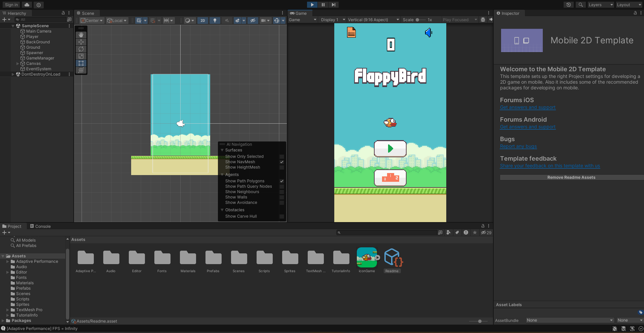
Task: Disable the Show NavMesh checkbox
Action: (x=281, y=162)
